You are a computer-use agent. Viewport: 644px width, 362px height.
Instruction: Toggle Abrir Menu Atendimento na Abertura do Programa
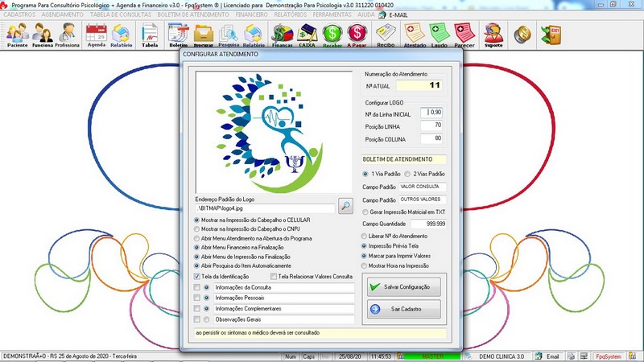tap(196, 238)
